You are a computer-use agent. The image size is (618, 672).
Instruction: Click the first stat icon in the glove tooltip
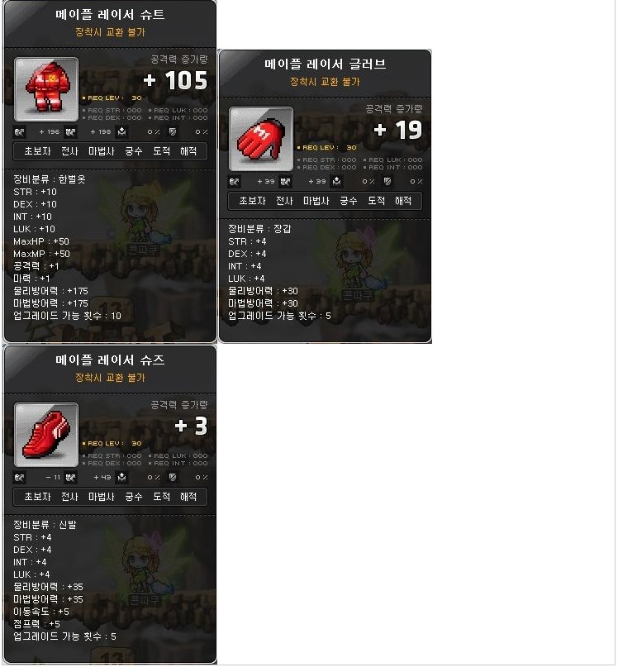[x=235, y=182]
